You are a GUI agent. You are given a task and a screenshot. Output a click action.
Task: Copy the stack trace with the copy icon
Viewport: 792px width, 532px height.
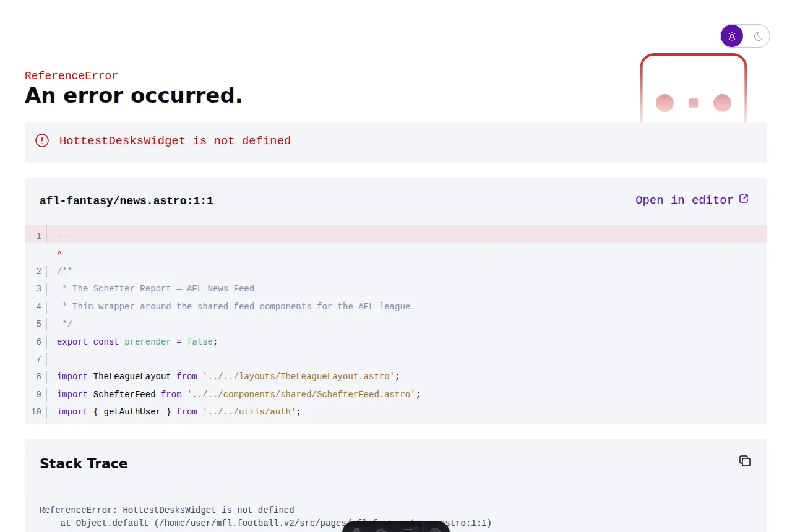point(745,461)
